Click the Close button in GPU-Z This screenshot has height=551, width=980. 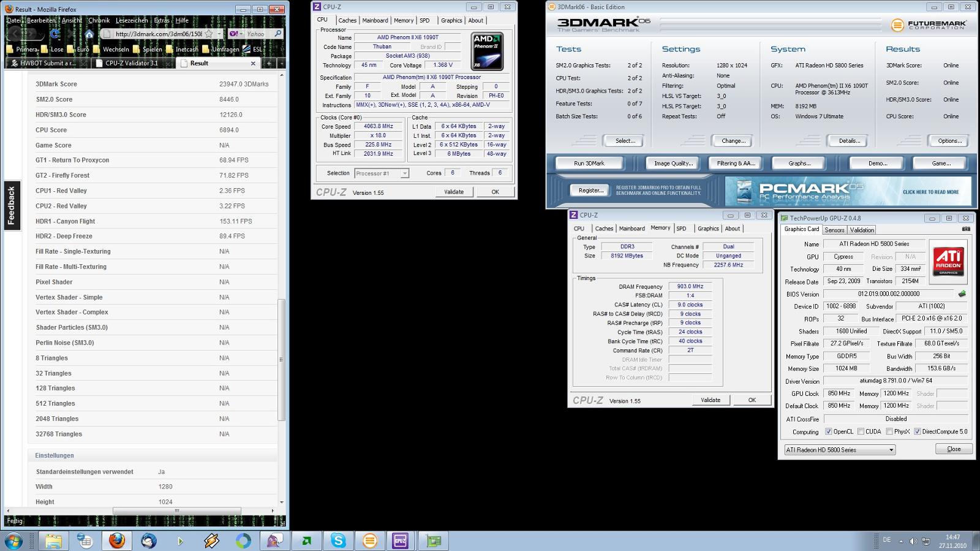click(954, 449)
